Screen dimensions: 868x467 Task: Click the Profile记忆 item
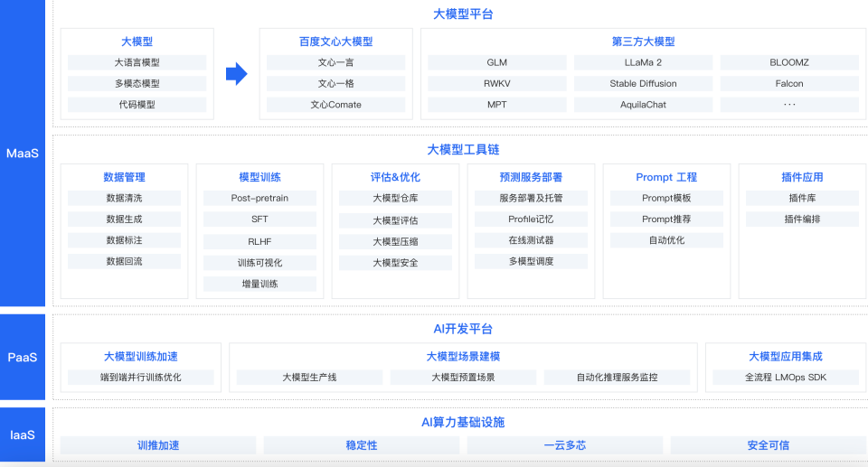coord(531,219)
